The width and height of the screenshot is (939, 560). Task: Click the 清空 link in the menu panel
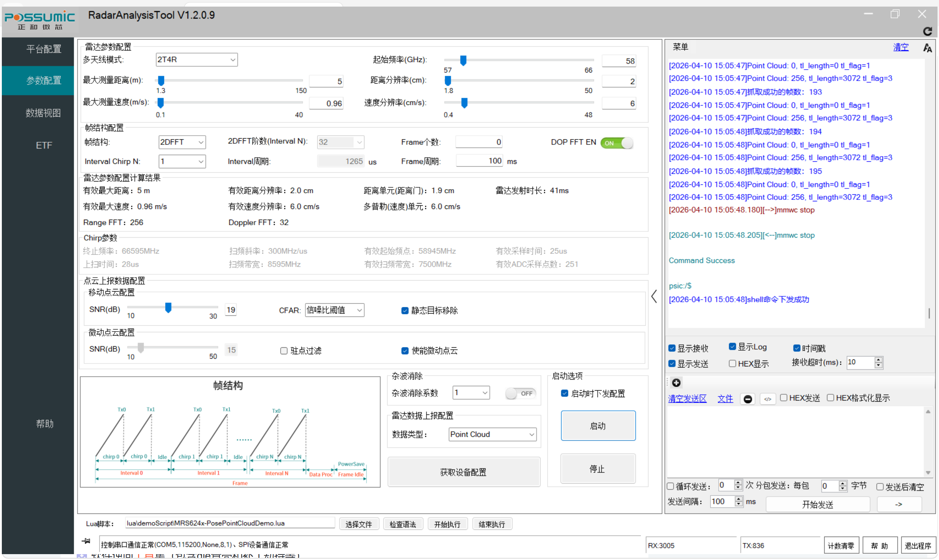point(900,47)
